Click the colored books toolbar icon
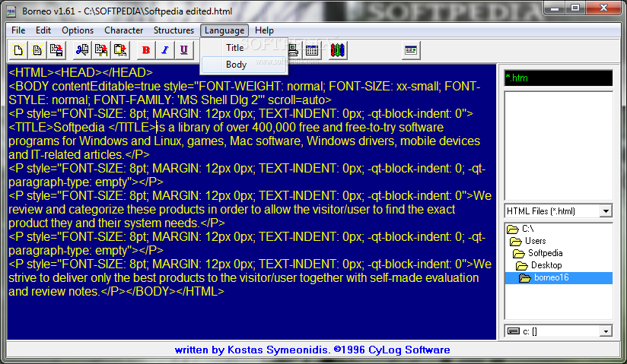Image resolution: width=627 pixels, height=364 pixels. pos(337,50)
